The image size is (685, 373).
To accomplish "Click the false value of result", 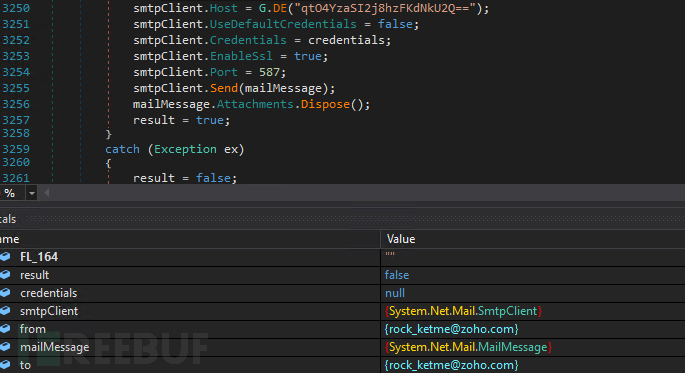I will pyautogui.click(x=397, y=275).
